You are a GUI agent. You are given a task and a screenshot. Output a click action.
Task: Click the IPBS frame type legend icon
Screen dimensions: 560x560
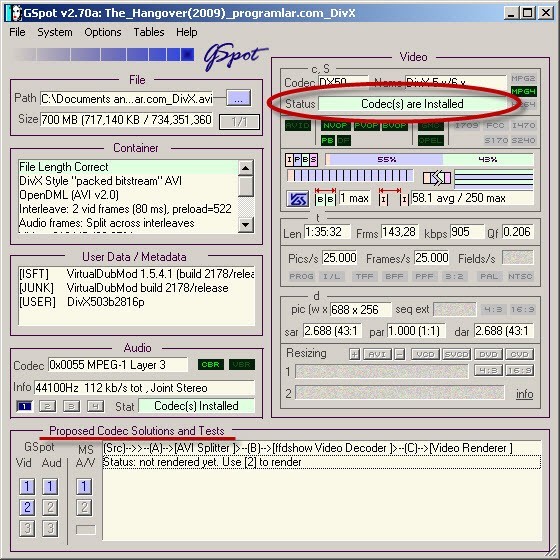click(301, 160)
